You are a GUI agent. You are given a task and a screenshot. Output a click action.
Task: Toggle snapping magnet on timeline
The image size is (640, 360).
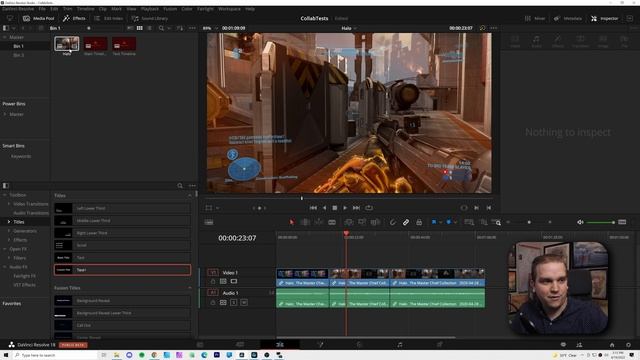click(392, 222)
